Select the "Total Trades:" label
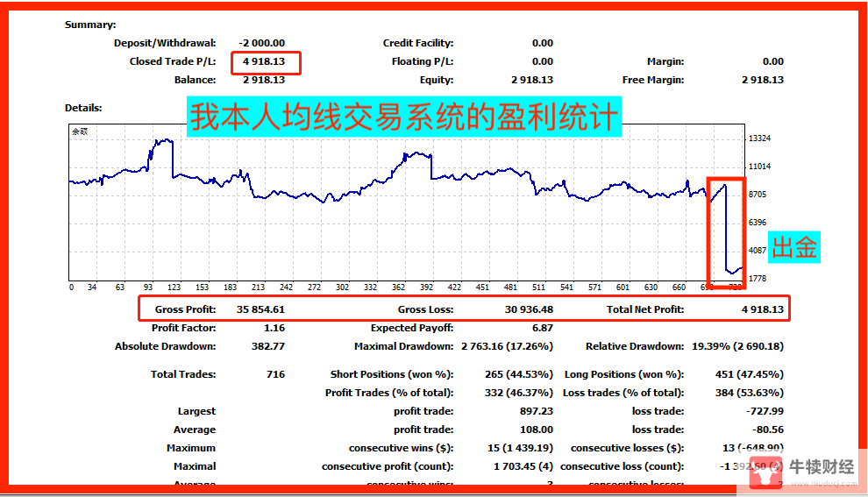The image size is (868, 497). (183, 374)
